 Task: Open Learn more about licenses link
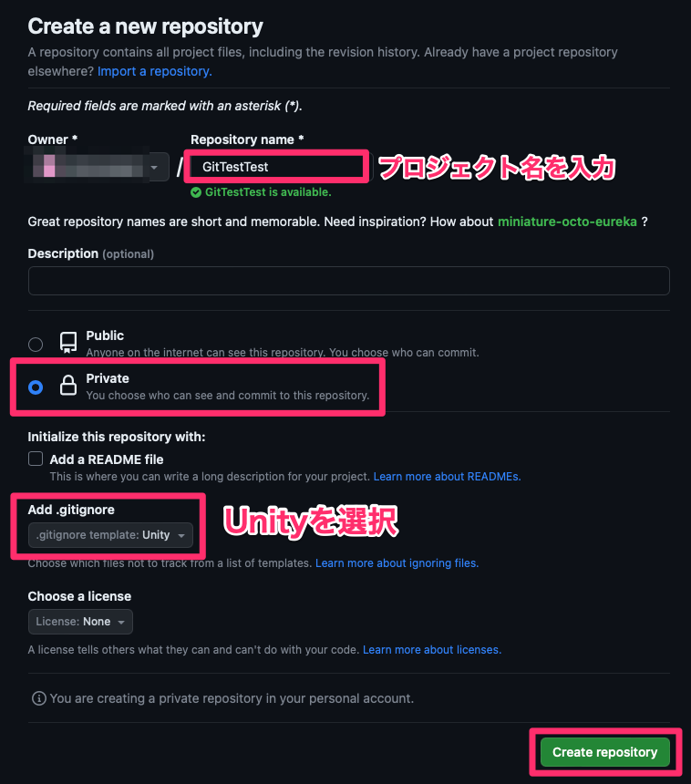[432, 649]
